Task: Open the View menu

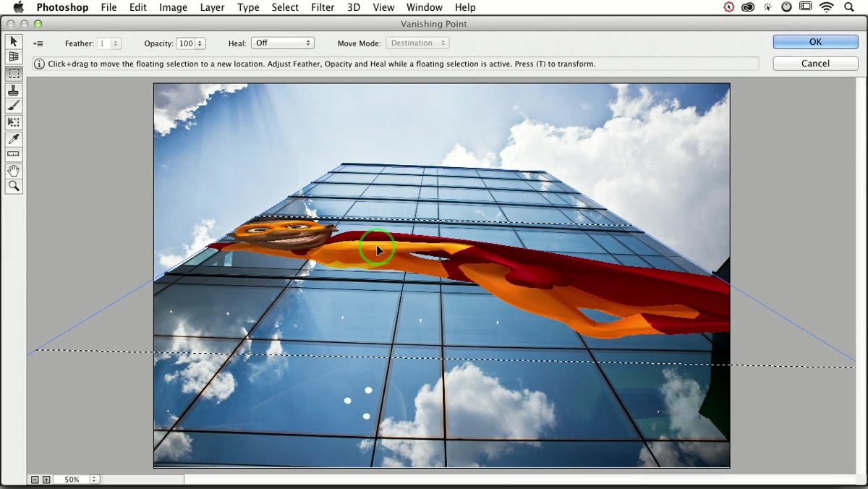Action: 383,7
